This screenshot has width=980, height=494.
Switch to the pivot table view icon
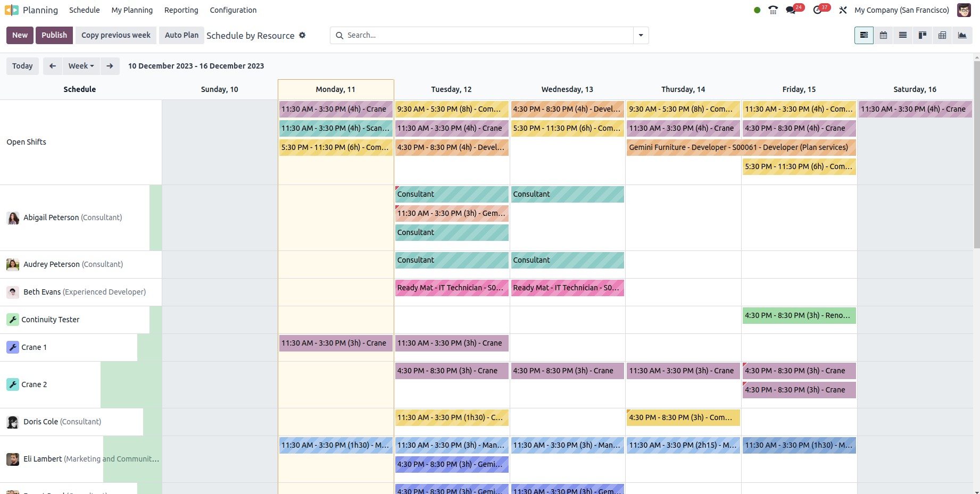[942, 36]
